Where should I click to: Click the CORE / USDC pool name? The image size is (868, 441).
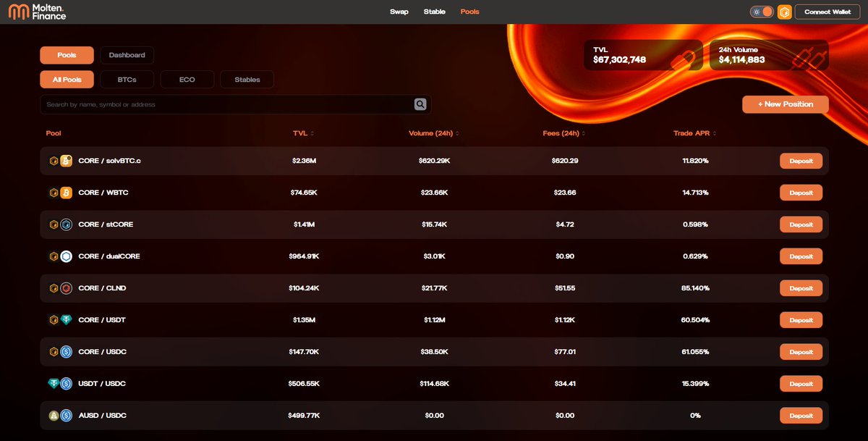click(x=102, y=352)
